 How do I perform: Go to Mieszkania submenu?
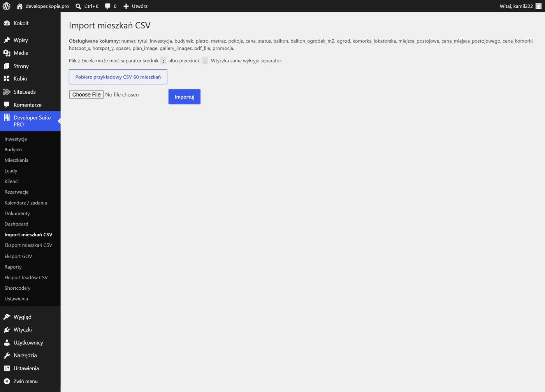coord(16,160)
